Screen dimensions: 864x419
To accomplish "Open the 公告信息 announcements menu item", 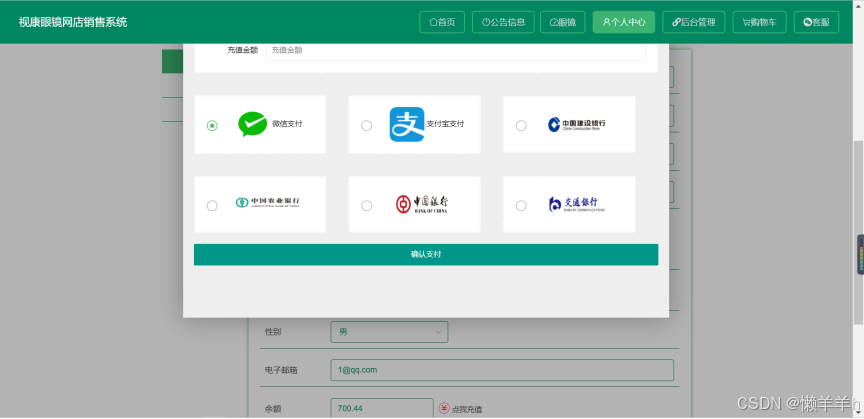I will point(503,22).
